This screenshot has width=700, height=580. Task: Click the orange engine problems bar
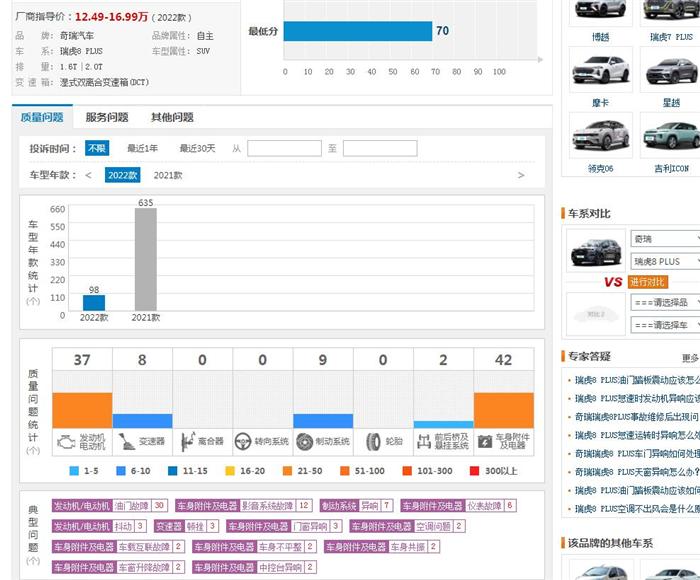click(x=82, y=410)
